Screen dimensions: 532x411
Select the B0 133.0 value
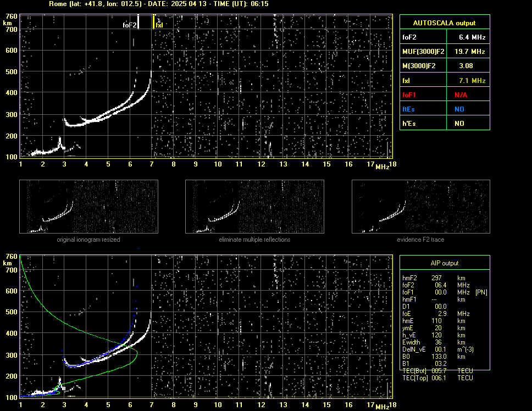[x=439, y=357]
